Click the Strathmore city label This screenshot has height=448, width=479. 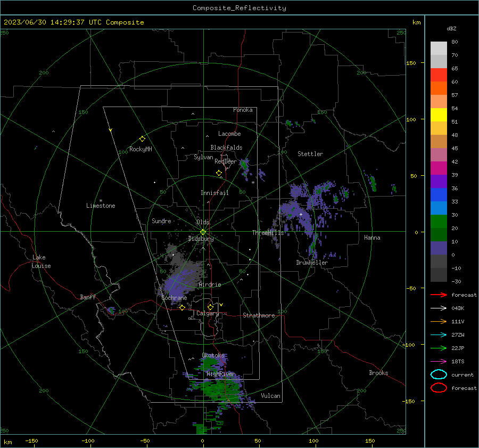tap(259, 315)
